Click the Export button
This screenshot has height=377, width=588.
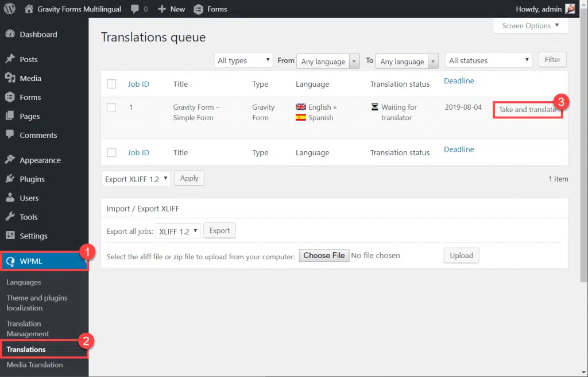(x=219, y=230)
